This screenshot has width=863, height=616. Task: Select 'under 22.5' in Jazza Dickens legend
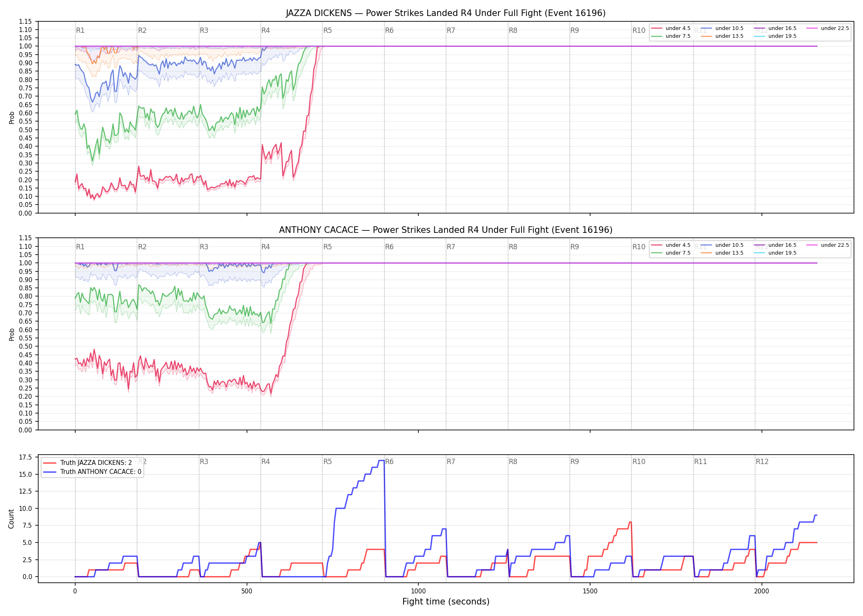coord(828,28)
